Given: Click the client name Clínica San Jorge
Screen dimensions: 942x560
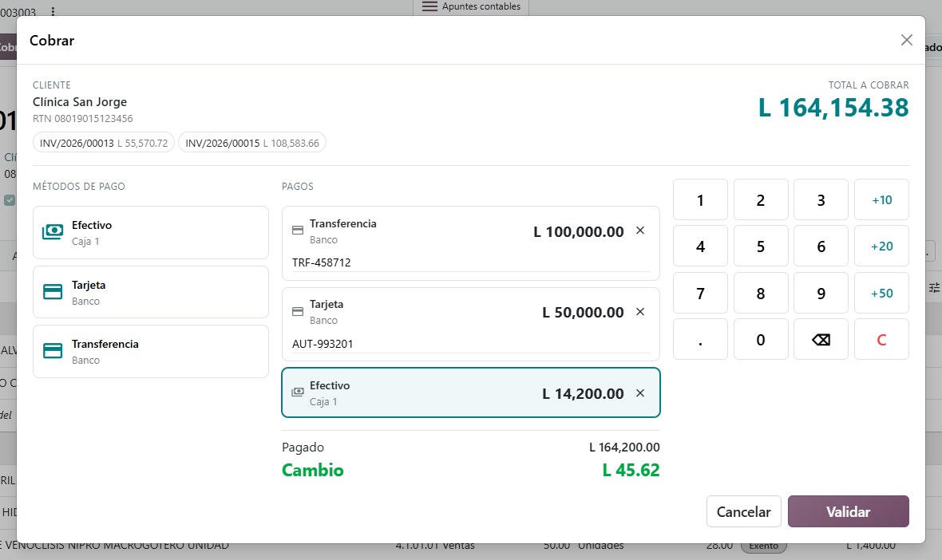Looking at the screenshot, I should coord(80,102).
